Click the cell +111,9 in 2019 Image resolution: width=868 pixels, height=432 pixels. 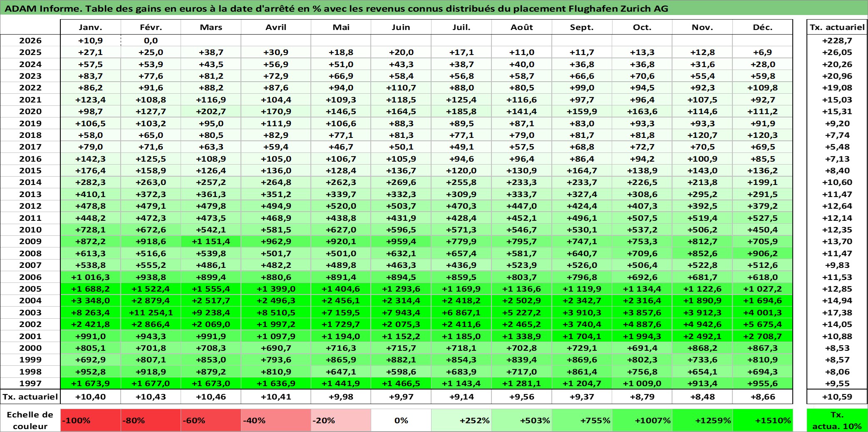pos(276,123)
